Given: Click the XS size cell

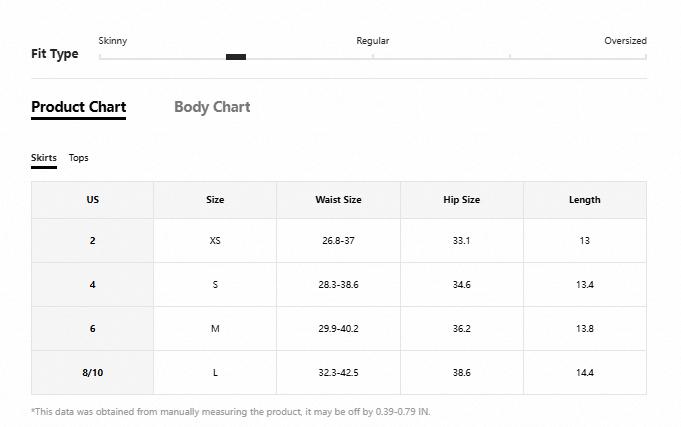Looking at the screenshot, I should (x=215, y=241).
